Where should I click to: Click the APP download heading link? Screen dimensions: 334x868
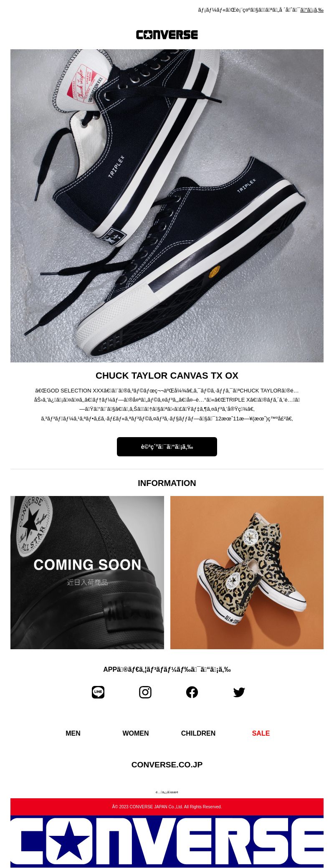pos(167,669)
